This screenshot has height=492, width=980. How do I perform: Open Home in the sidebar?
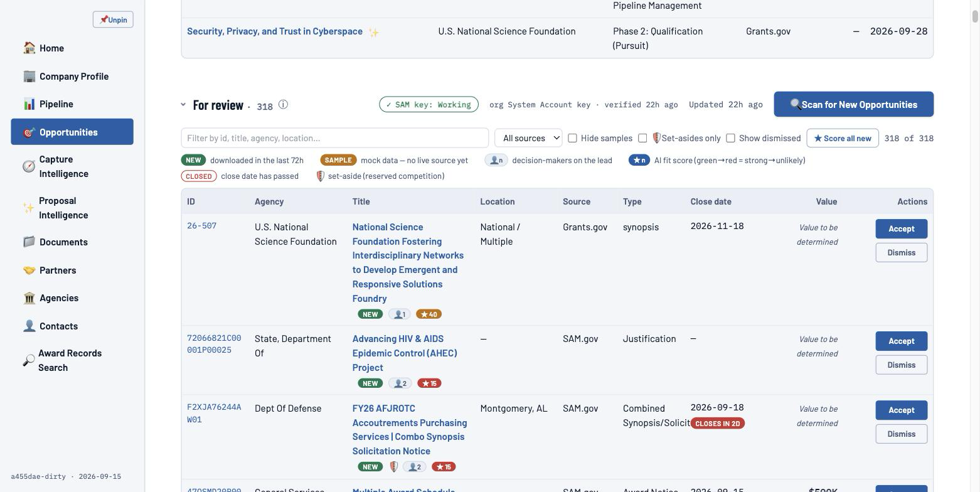(x=72, y=48)
